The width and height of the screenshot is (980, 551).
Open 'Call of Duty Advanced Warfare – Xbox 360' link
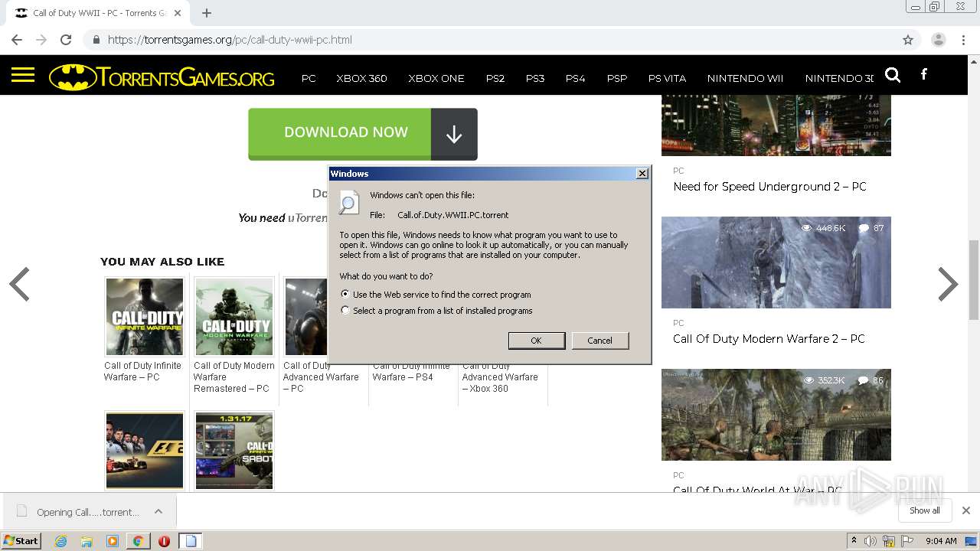click(500, 377)
